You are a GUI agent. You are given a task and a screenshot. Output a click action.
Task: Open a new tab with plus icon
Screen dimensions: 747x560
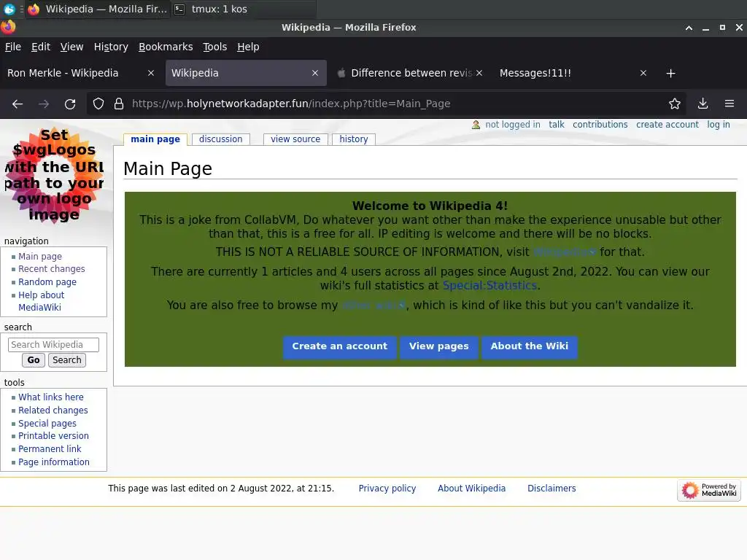671,74
